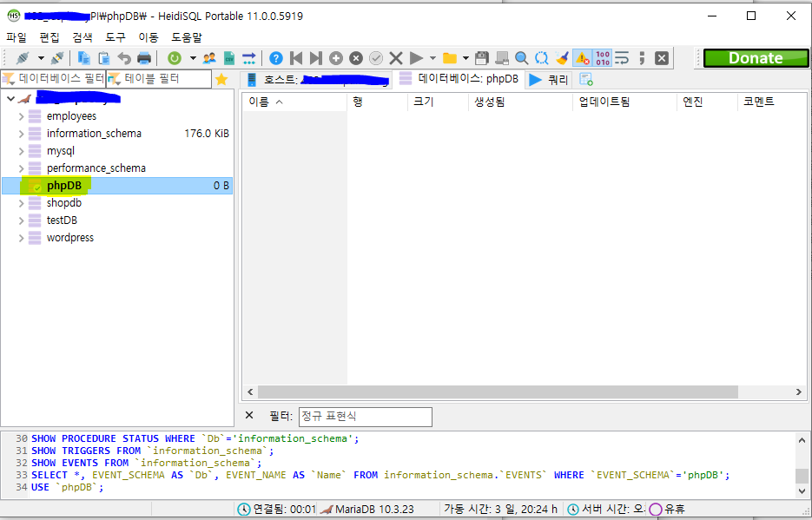Toggle wrap long lines option

coord(622,58)
